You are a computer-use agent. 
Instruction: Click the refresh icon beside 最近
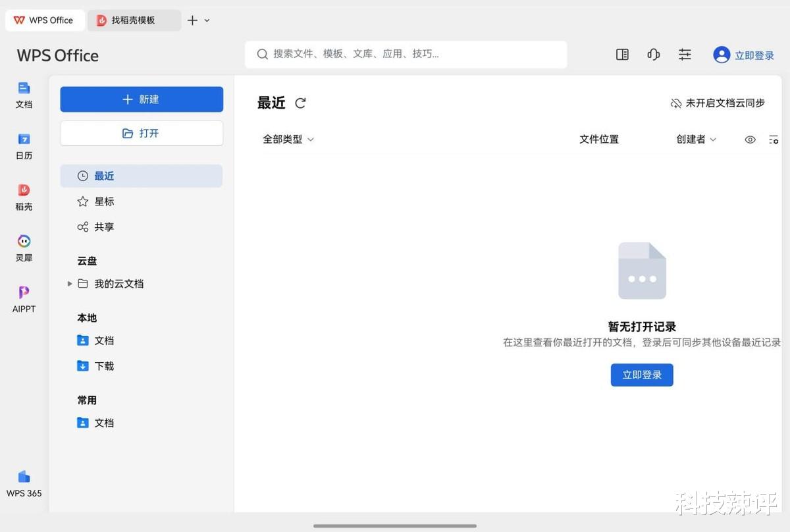click(x=300, y=103)
